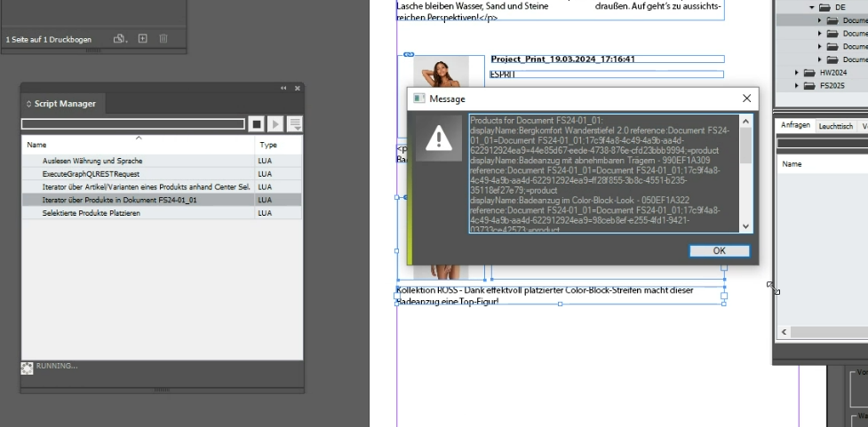Switch to the Leuchttisch tab
This screenshot has width=868, height=427.
click(x=835, y=126)
